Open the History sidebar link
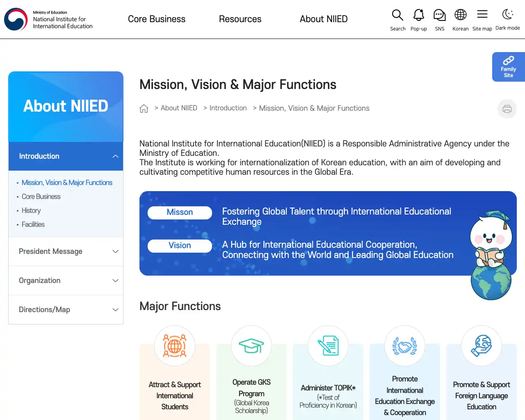This screenshot has height=420, width=525. click(x=31, y=210)
